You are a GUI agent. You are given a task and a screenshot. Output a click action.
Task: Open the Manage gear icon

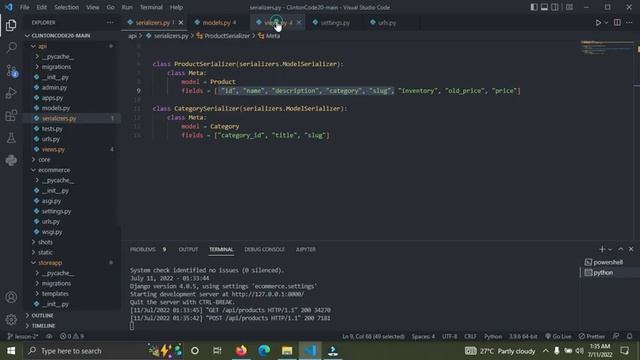[11, 320]
